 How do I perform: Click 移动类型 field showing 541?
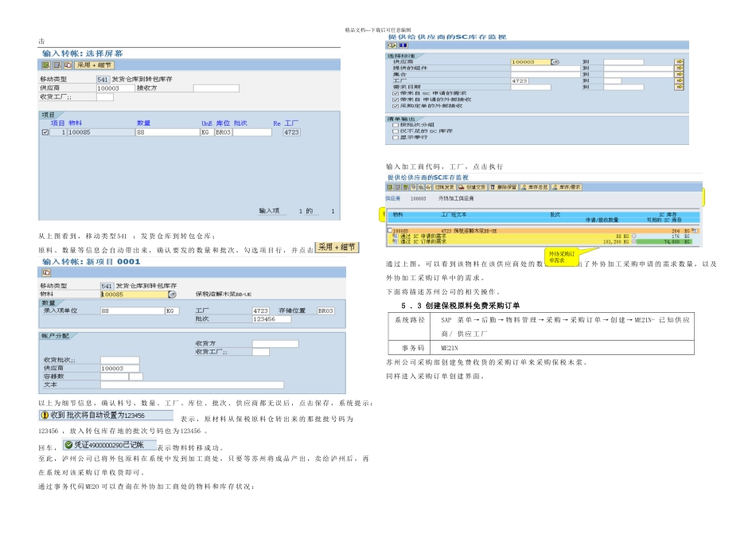pyautogui.click(x=103, y=79)
